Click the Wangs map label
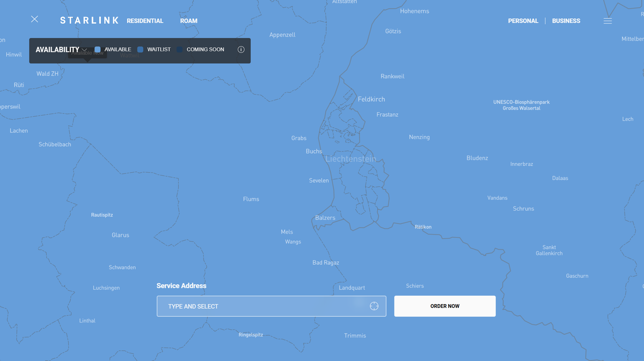This screenshot has height=361, width=644. click(x=293, y=242)
